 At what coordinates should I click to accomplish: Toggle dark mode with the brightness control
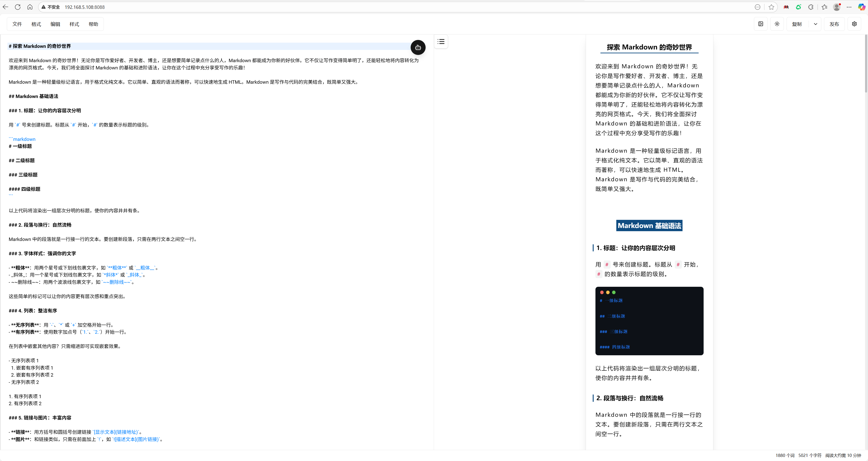[777, 24]
